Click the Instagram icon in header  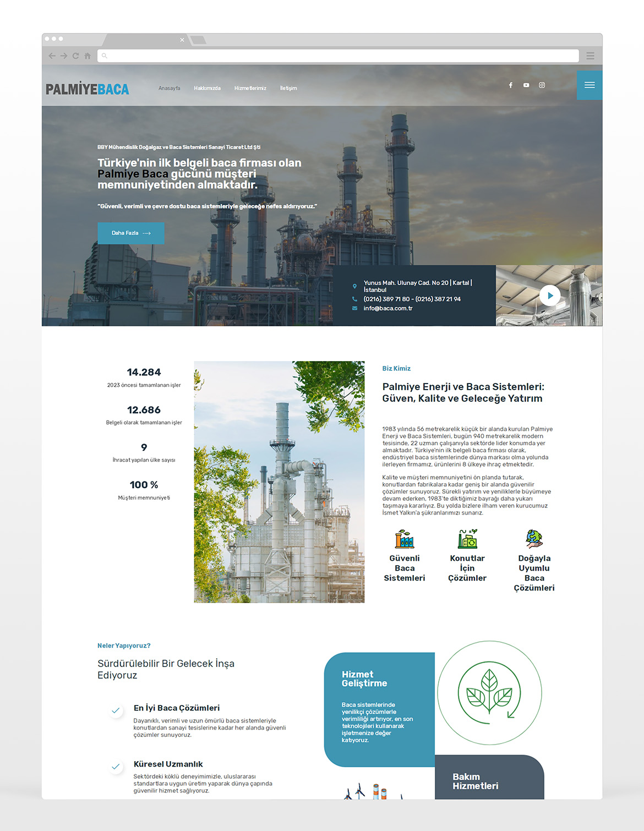542,85
